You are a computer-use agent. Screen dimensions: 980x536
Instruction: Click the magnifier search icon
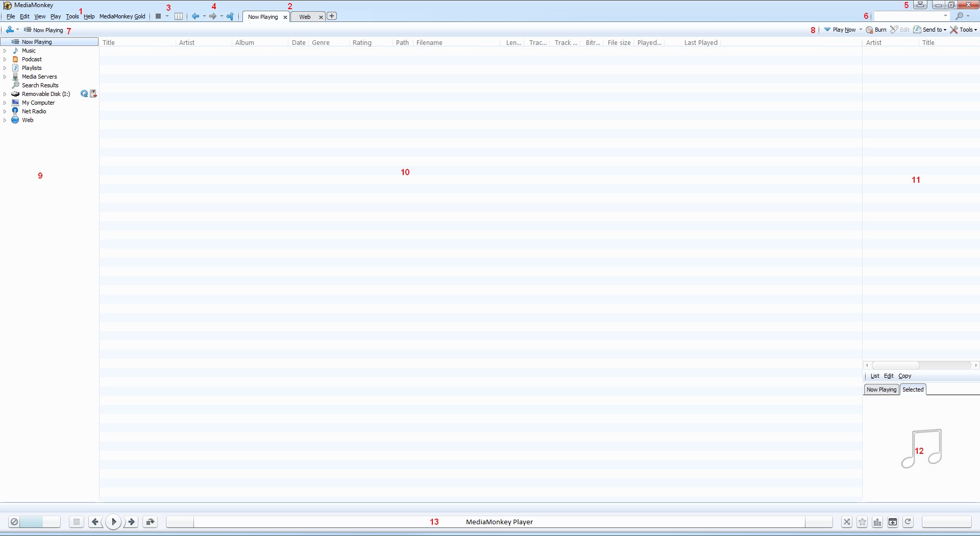pyautogui.click(x=960, y=16)
